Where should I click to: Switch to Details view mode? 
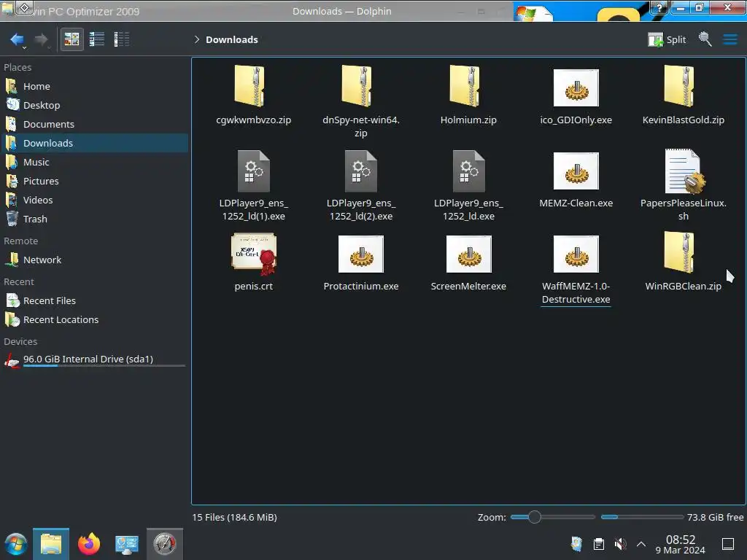122,39
